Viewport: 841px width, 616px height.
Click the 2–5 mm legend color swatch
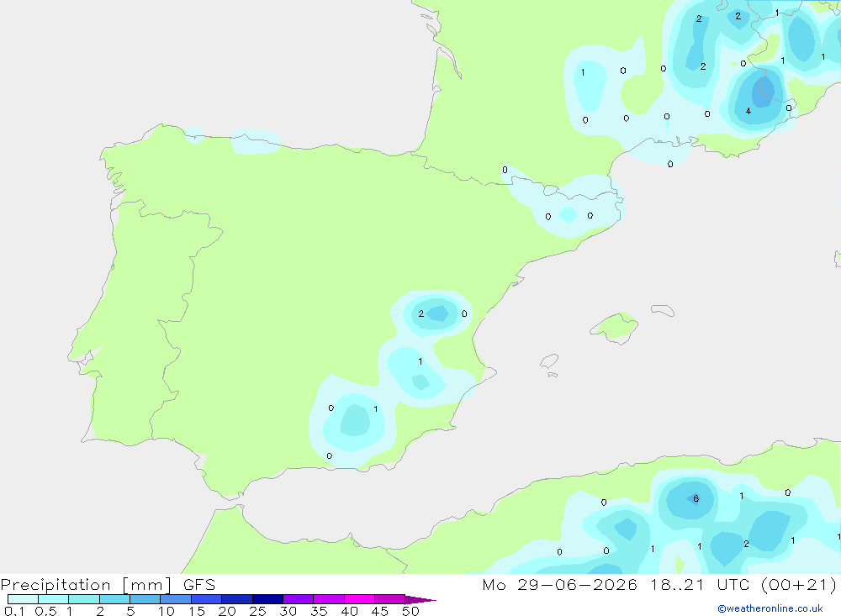114,599
